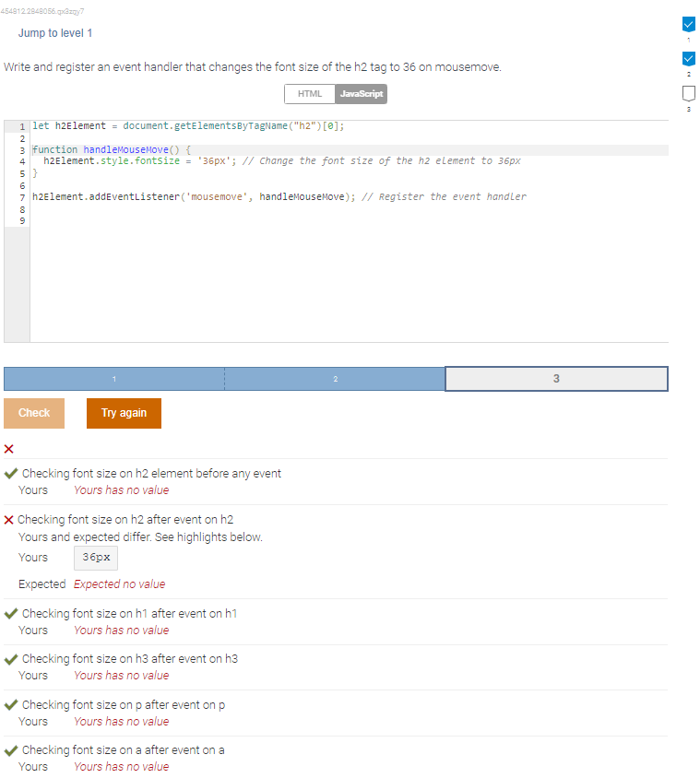
Task: Click line number 9 in editor gutter
Action: (x=22, y=221)
